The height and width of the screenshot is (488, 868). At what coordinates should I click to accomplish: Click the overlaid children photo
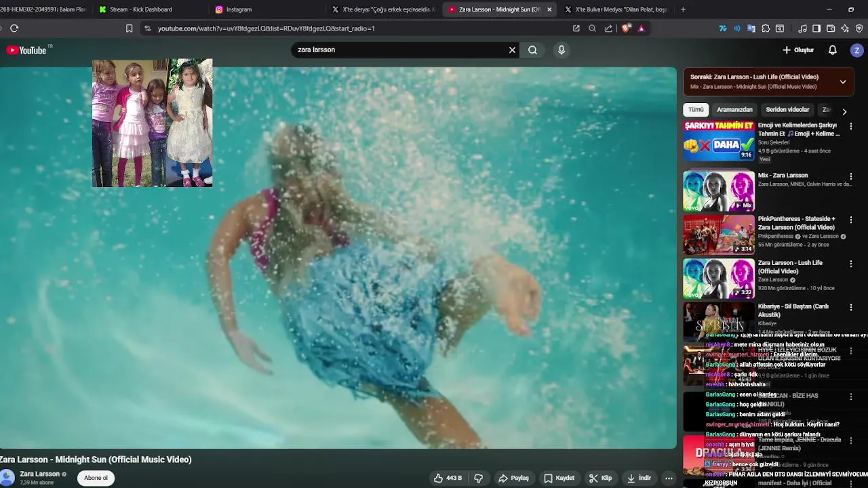point(152,123)
